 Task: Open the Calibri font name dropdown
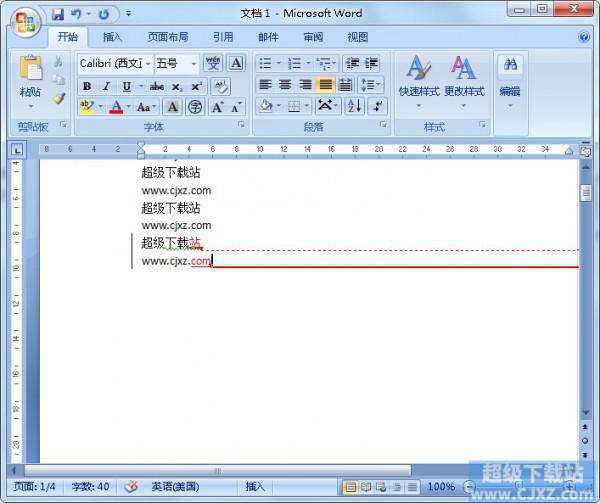click(148, 63)
